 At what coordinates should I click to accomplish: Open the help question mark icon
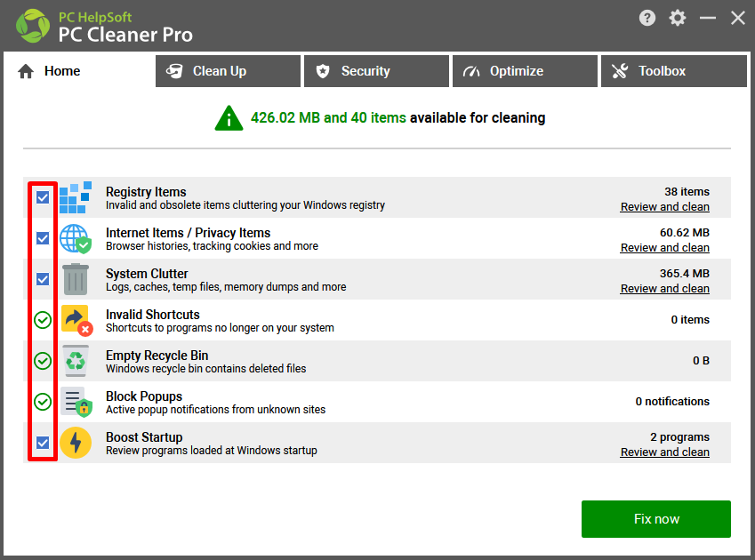pos(647,19)
